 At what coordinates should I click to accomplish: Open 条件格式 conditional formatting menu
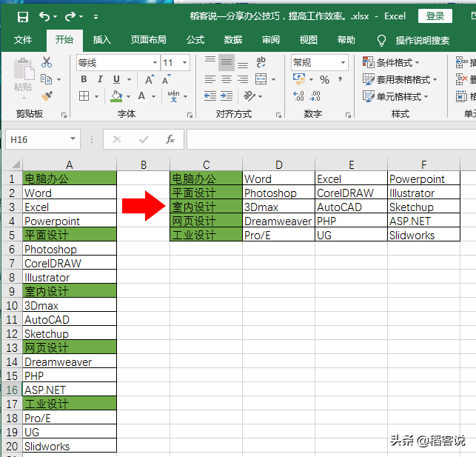click(x=391, y=62)
